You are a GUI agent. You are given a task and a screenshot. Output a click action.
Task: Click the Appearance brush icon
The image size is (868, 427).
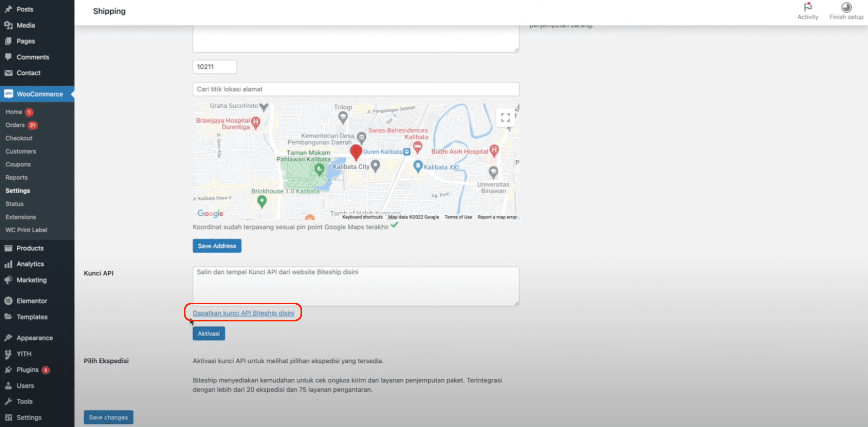8,338
